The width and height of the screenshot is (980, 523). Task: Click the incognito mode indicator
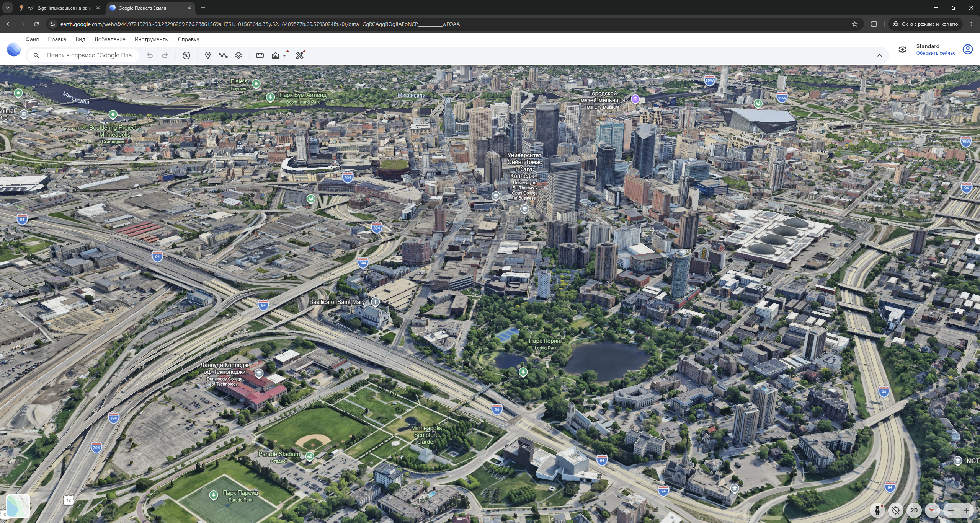pyautogui.click(x=925, y=24)
